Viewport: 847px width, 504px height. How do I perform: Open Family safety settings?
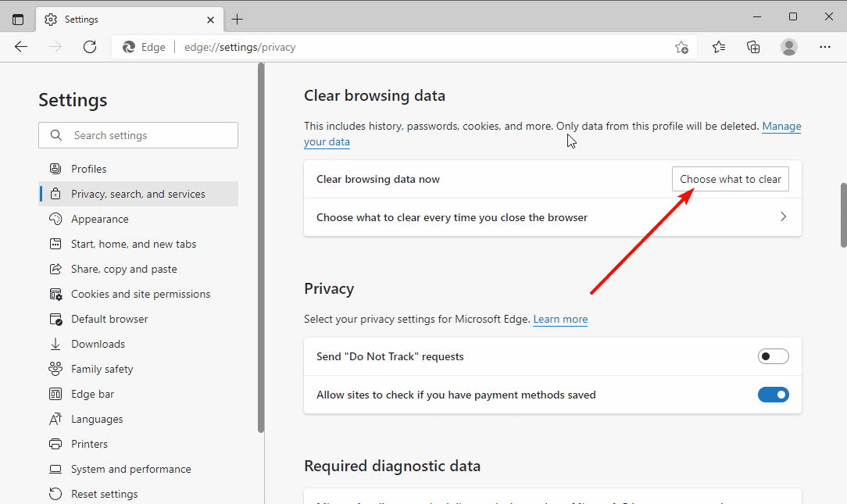pos(138,369)
